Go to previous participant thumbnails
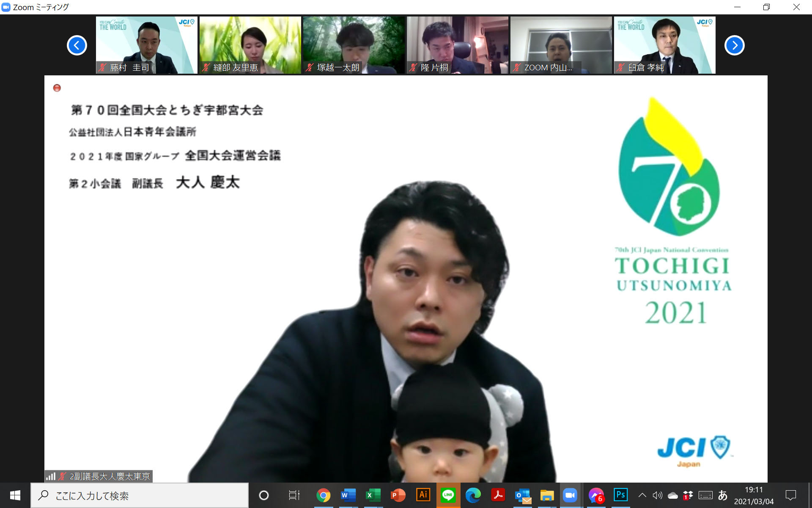Screen dimensions: 812x508 point(77,45)
